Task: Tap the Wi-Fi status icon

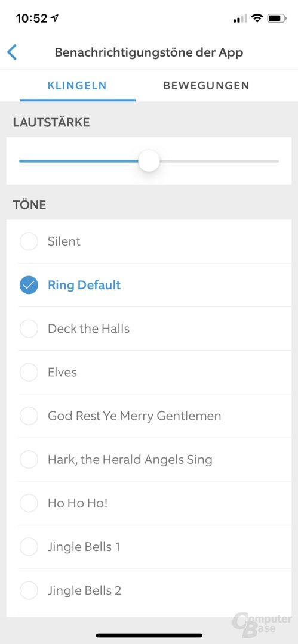Action: click(x=257, y=18)
